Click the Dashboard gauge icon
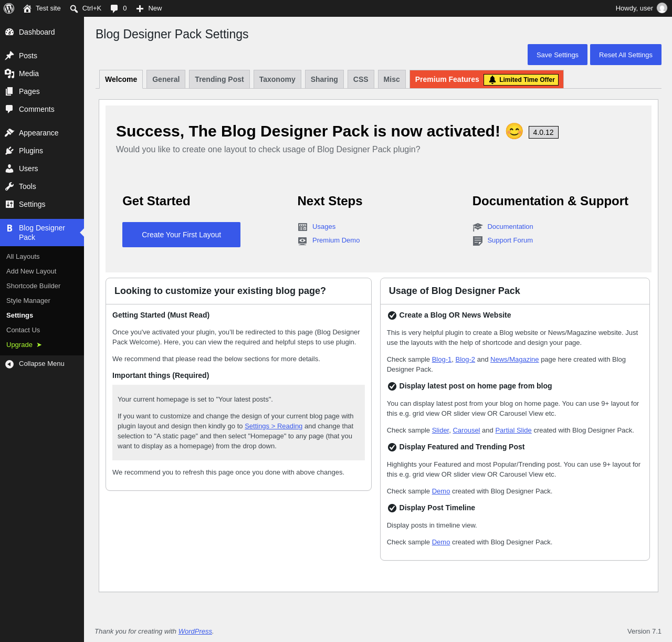672x642 pixels. click(x=9, y=32)
